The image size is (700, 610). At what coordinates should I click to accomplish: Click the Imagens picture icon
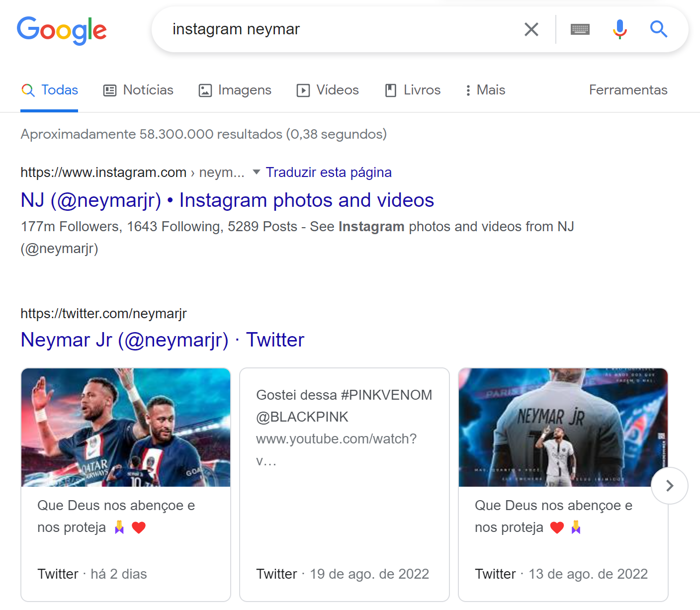205,90
